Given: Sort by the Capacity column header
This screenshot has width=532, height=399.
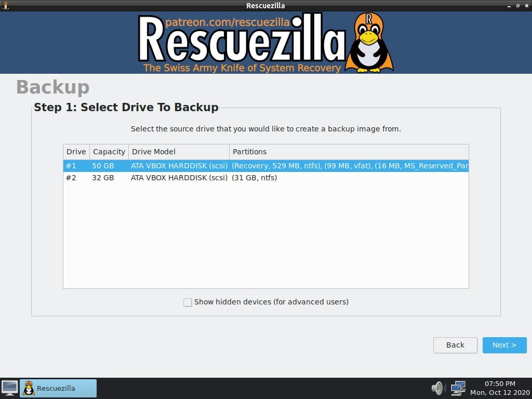Looking at the screenshot, I should click(x=109, y=152).
